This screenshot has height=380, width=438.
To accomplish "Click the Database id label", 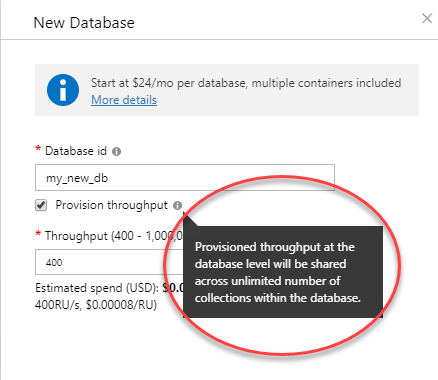I will [x=76, y=151].
